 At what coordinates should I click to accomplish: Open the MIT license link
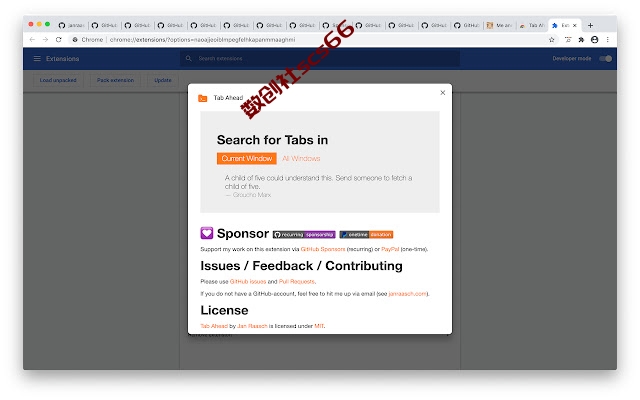(319, 326)
